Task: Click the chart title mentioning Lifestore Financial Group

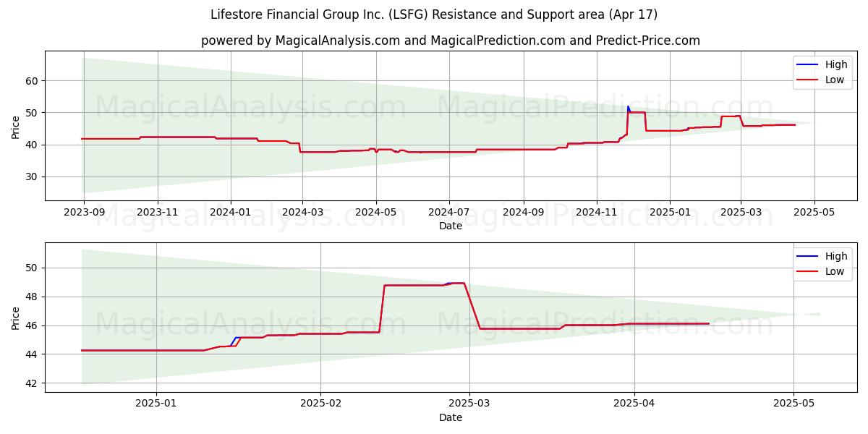Action: [434, 14]
